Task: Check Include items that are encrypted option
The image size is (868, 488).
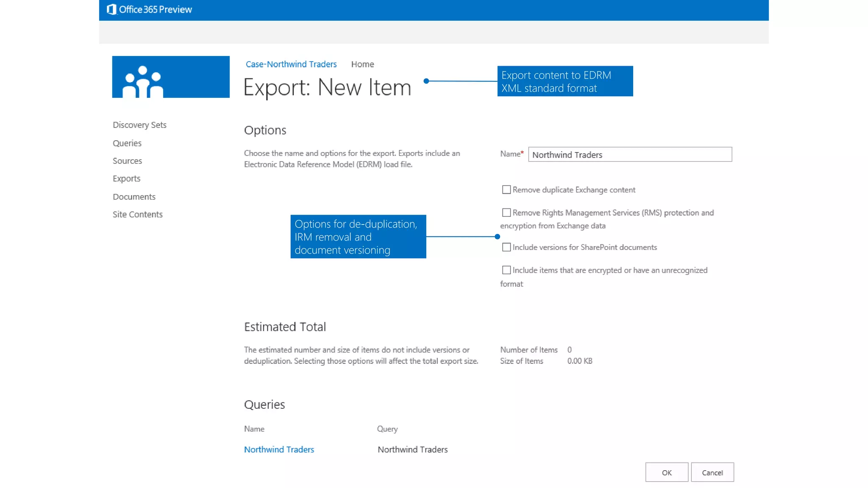Action: pos(506,270)
